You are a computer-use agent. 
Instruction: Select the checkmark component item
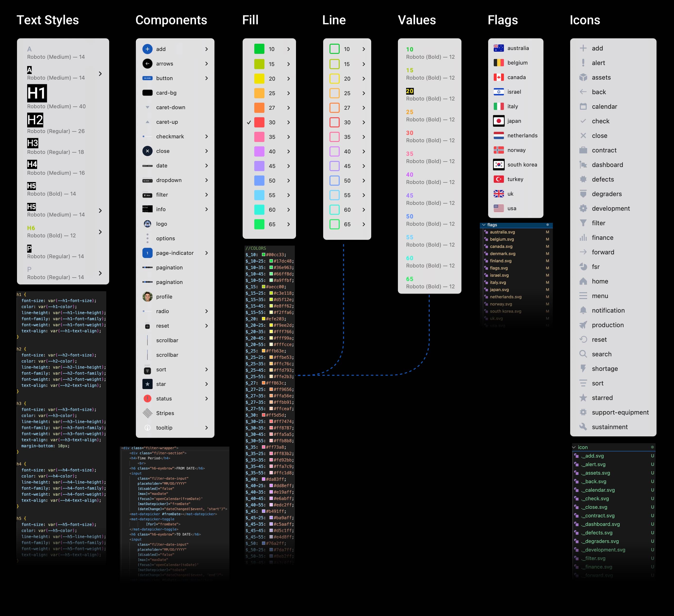pos(170,136)
